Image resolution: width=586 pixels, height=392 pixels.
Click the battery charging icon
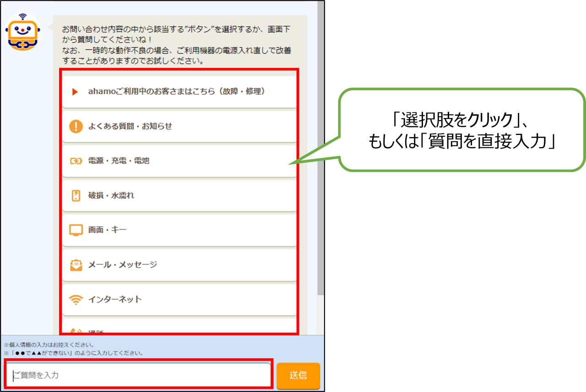coord(76,161)
